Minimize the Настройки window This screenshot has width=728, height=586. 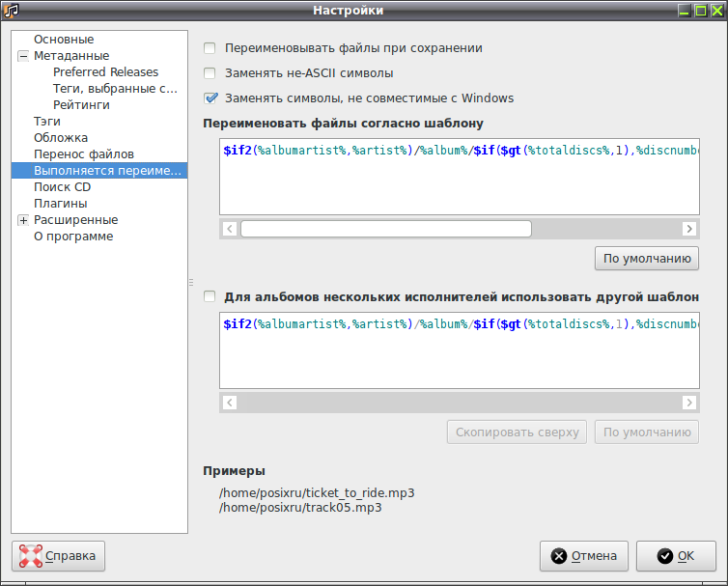point(684,11)
